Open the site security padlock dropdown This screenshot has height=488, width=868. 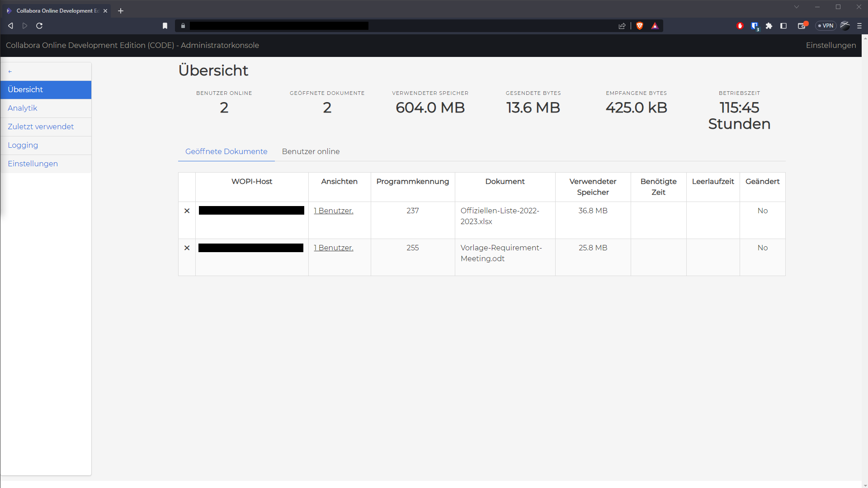pos(183,26)
